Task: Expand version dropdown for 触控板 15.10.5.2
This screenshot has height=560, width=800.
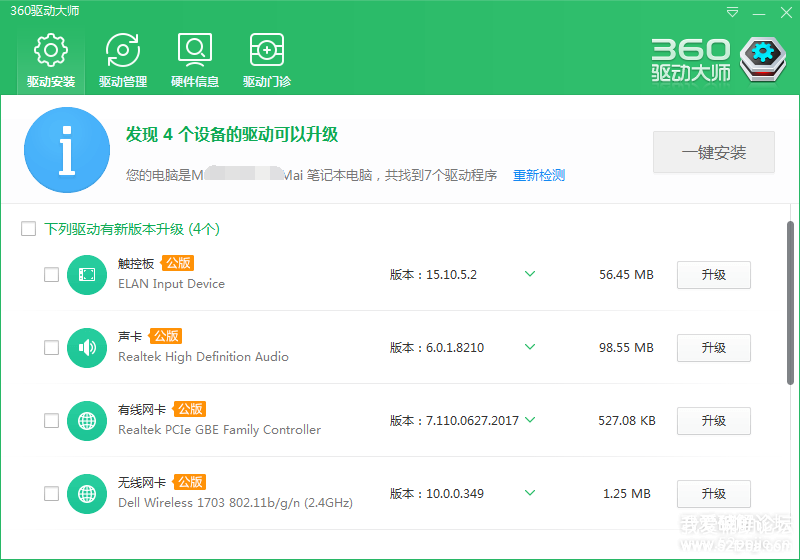Action: [530, 274]
